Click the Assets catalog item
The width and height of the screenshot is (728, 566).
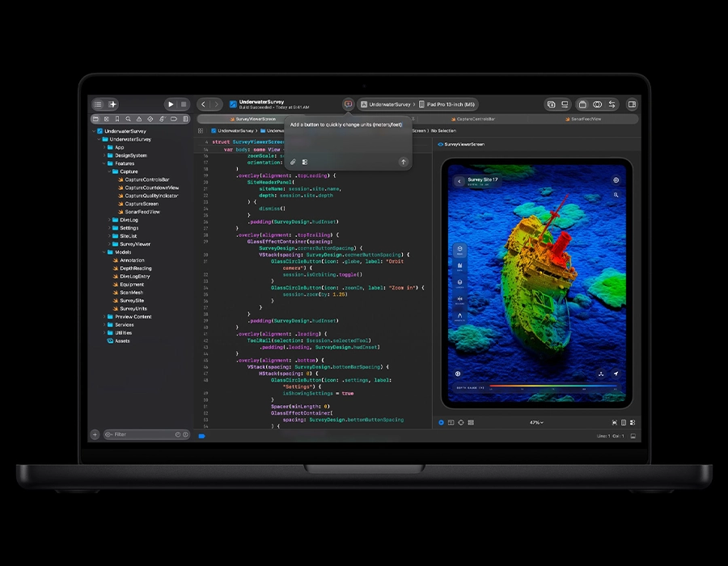(118, 341)
